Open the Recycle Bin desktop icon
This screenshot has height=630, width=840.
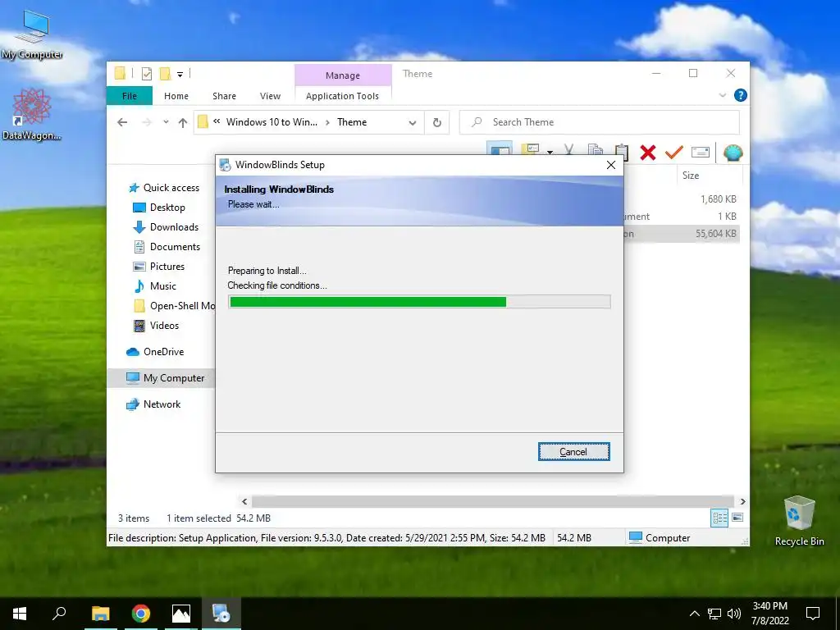799,521
